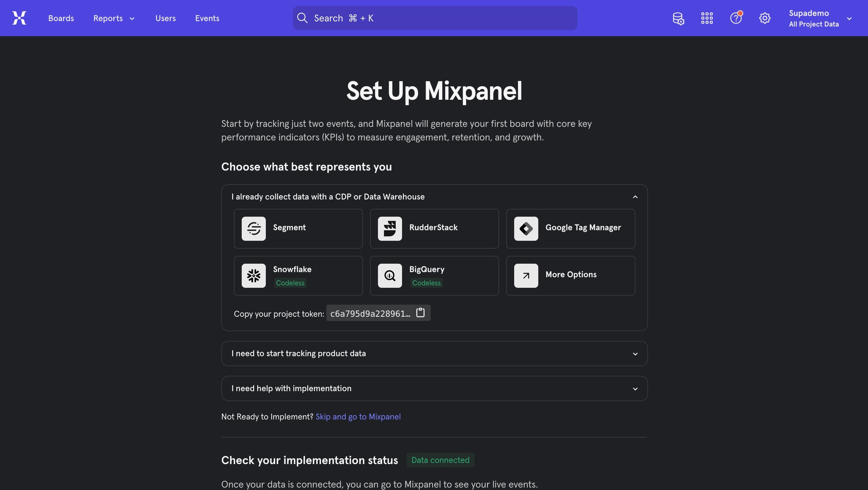The width and height of the screenshot is (868, 490).
Task: Follow the Skip and go to Mixpanel link
Action: pos(358,416)
